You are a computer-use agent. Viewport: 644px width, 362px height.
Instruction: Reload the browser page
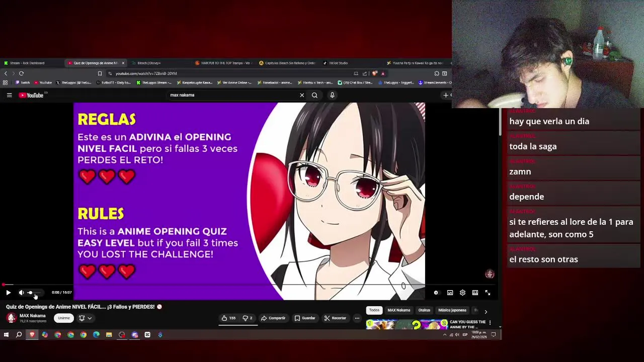point(21,73)
